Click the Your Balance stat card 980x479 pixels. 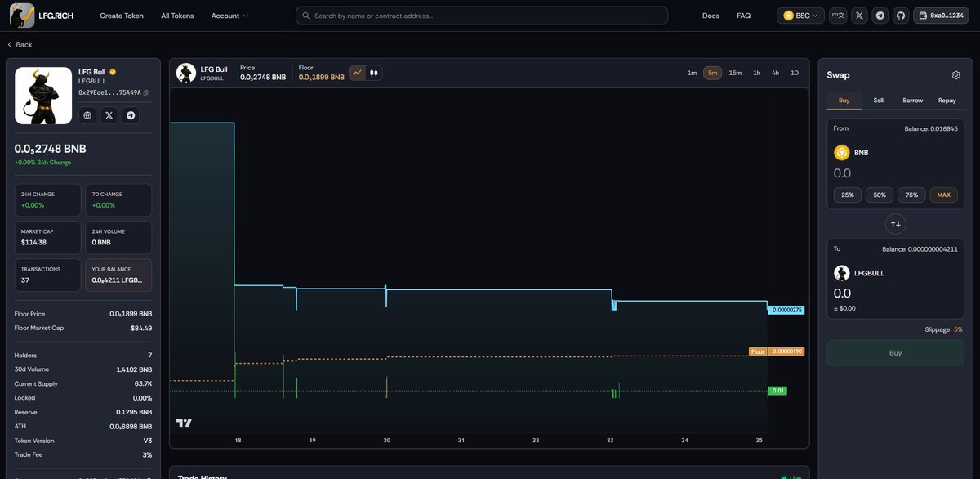point(118,275)
